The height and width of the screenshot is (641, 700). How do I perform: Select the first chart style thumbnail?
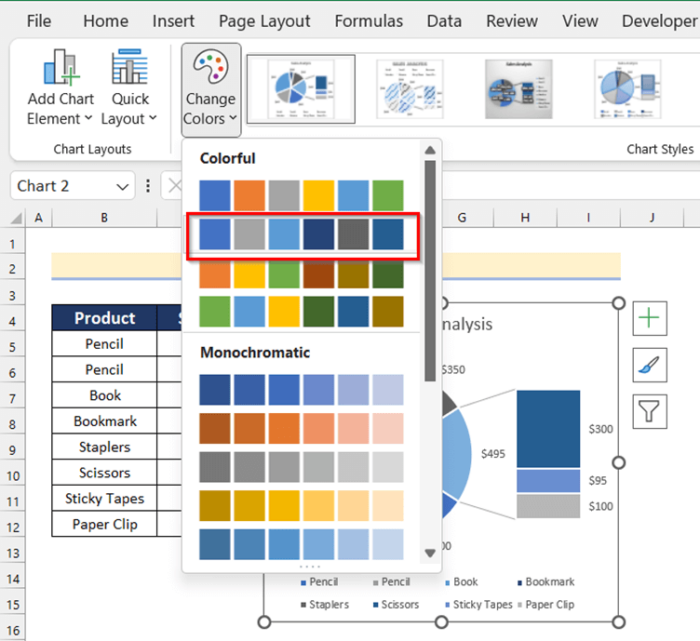(301, 89)
